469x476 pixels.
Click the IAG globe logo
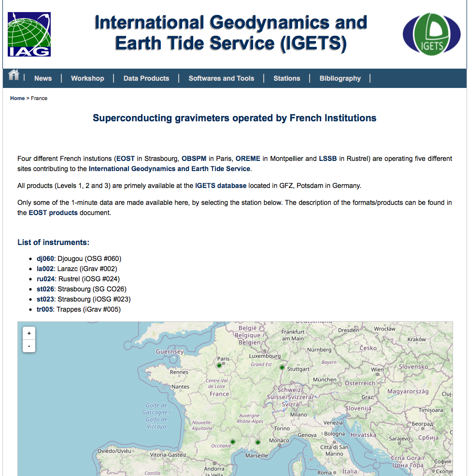(29, 34)
